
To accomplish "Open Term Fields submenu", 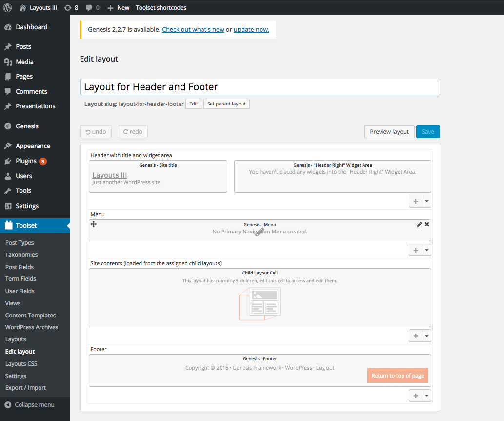I will pyautogui.click(x=20, y=279).
